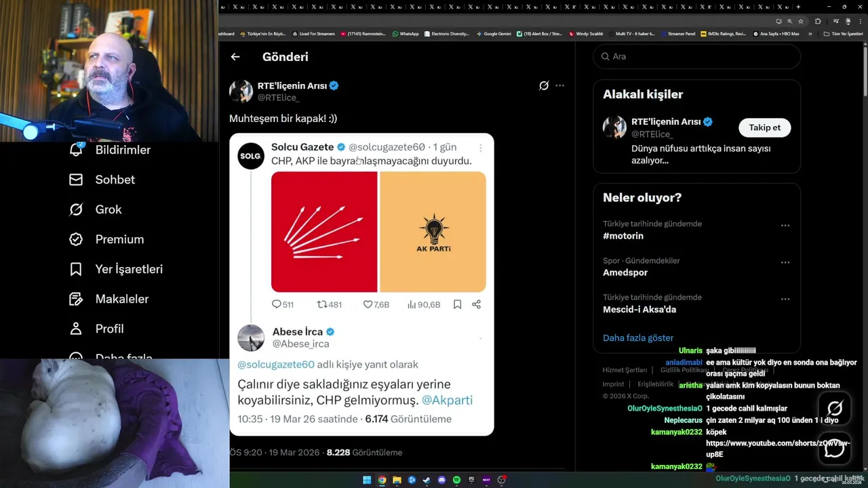Click the retweet icon showing 481
Screen dimensions: 868x488
tap(322, 304)
